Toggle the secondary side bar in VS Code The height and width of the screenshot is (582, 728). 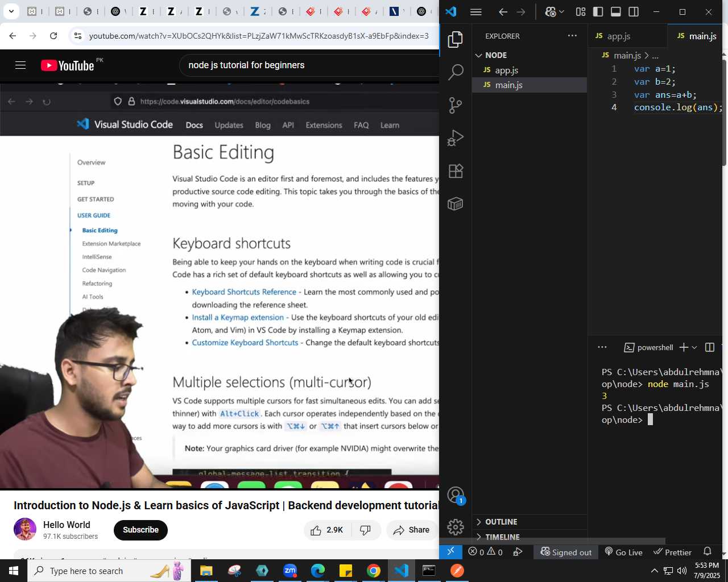click(634, 12)
